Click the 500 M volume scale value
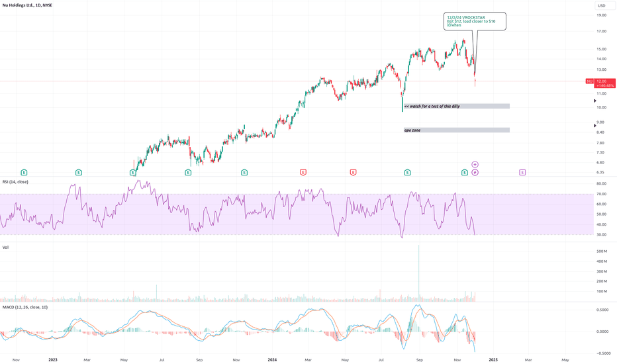This screenshot has width=617, height=364. tap(602, 251)
